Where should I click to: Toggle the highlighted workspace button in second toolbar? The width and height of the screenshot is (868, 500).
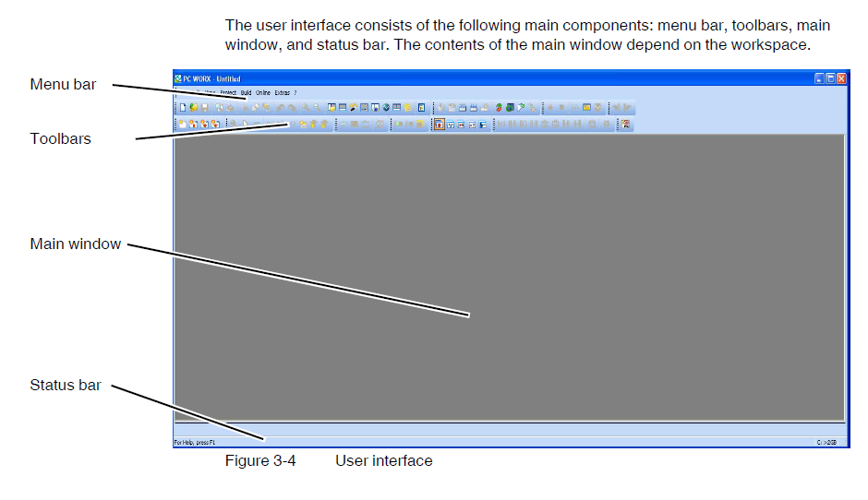[x=439, y=124]
